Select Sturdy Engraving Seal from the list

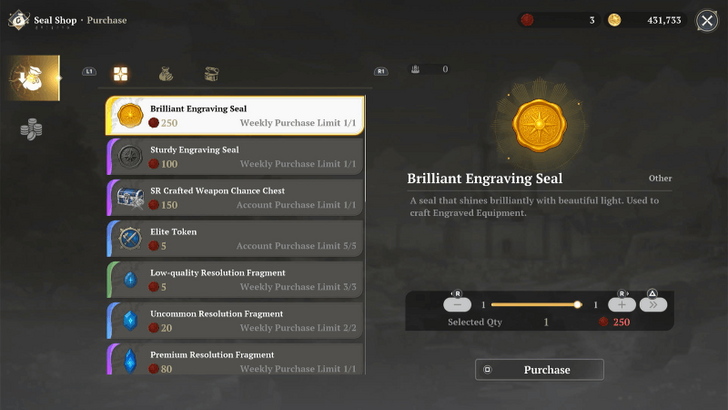coord(235,157)
